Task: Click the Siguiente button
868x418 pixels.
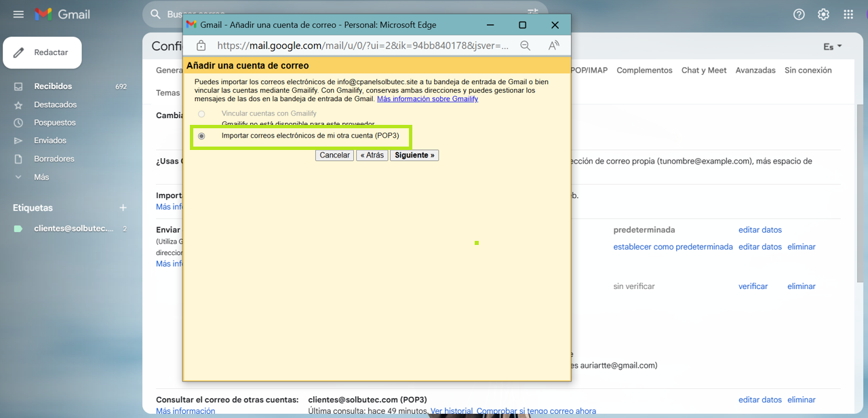Action: [414, 155]
